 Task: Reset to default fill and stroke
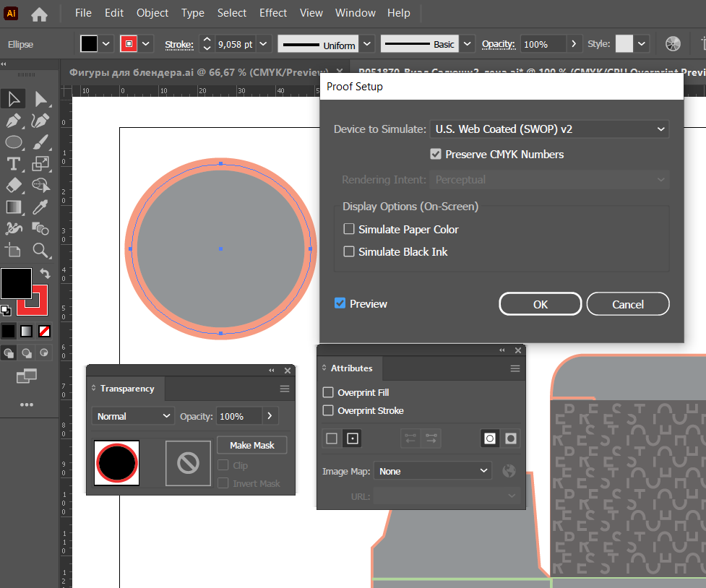tap(6, 310)
